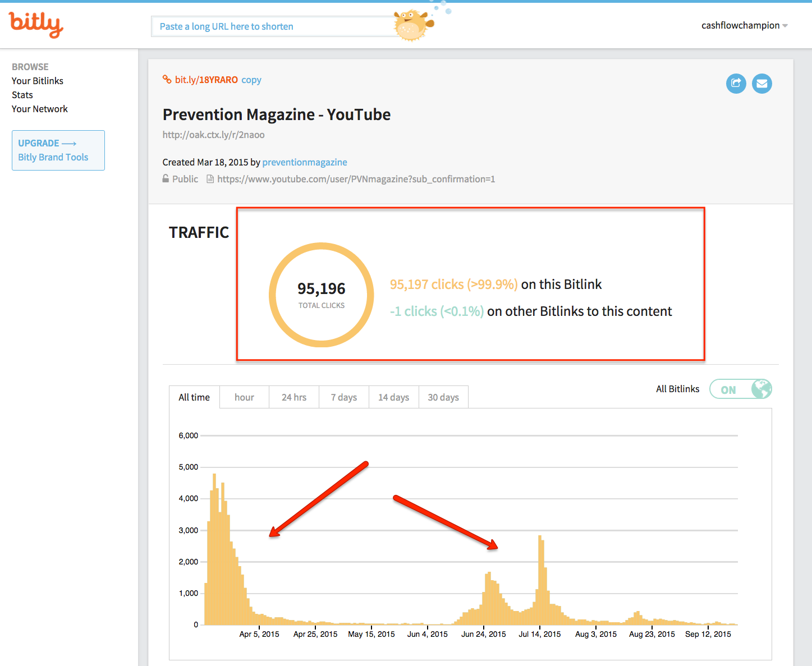
Task: Click the link chain icon beside bit.ly/18YRARO
Action: coord(167,79)
